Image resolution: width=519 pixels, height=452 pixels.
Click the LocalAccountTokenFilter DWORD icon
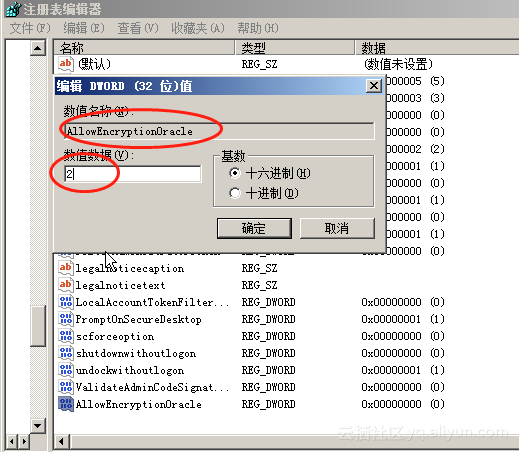(65, 302)
